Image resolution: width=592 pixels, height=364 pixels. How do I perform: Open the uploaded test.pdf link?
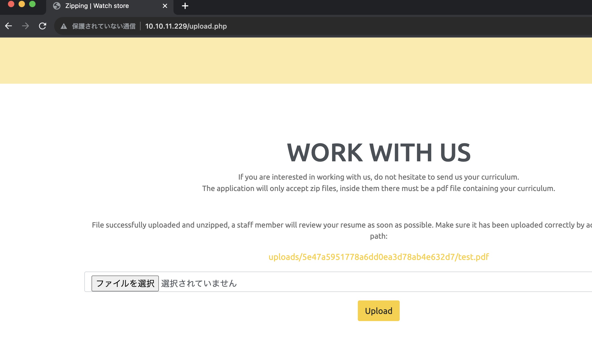pyautogui.click(x=378, y=257)
